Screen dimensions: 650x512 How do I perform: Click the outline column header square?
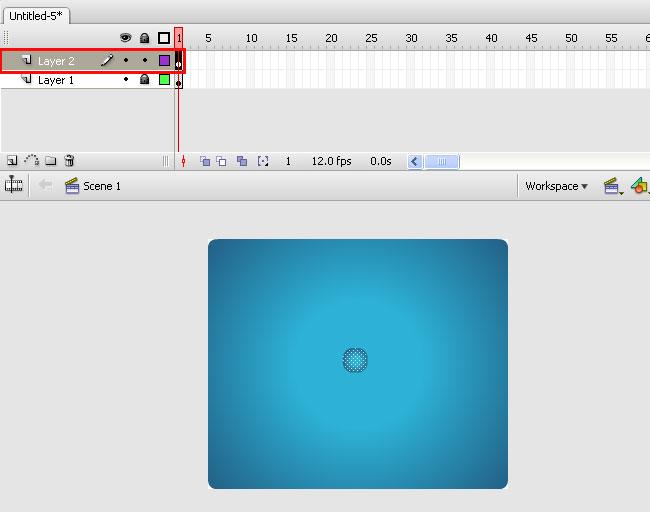pyautogui.click(x=164, y=38)
